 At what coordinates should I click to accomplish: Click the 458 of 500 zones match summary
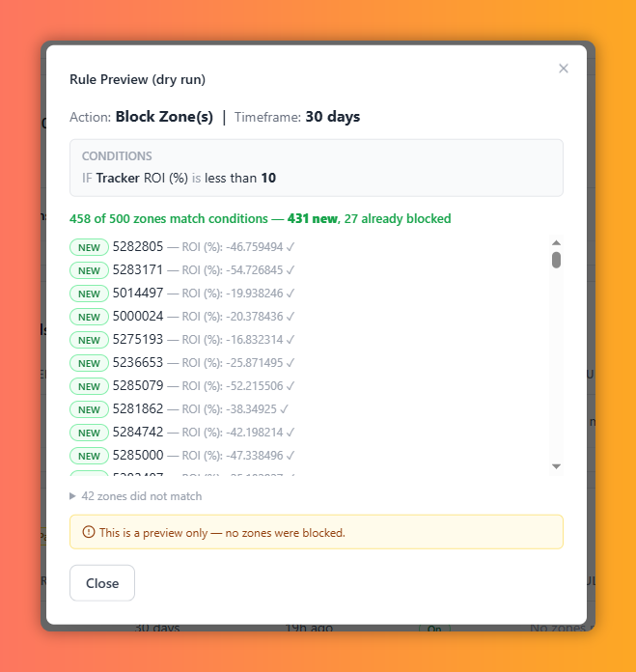pyautogui.click(x=260, y=218)
